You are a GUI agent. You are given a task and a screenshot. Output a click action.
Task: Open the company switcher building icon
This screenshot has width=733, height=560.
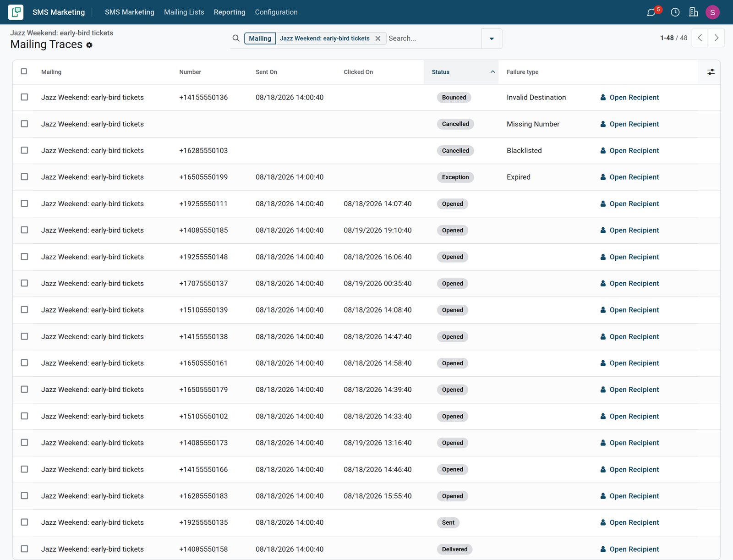click(x=693, y=12)
